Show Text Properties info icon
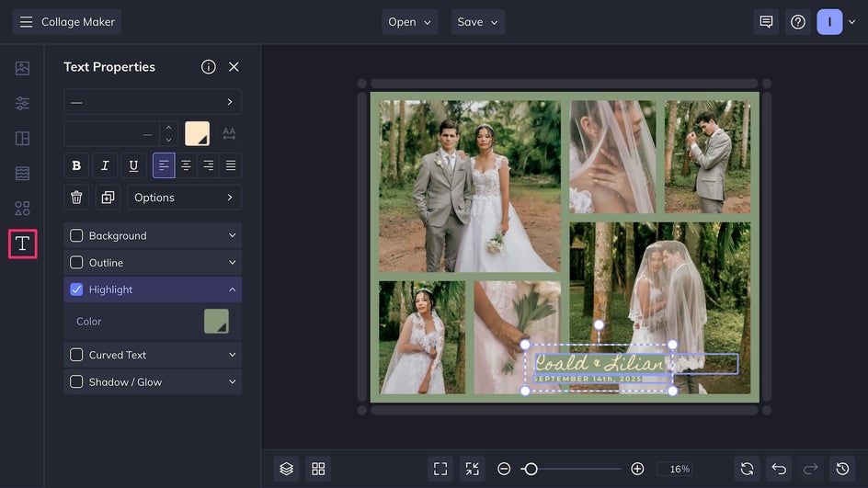Viewport: 868px width, 488px height. point(208,67)
